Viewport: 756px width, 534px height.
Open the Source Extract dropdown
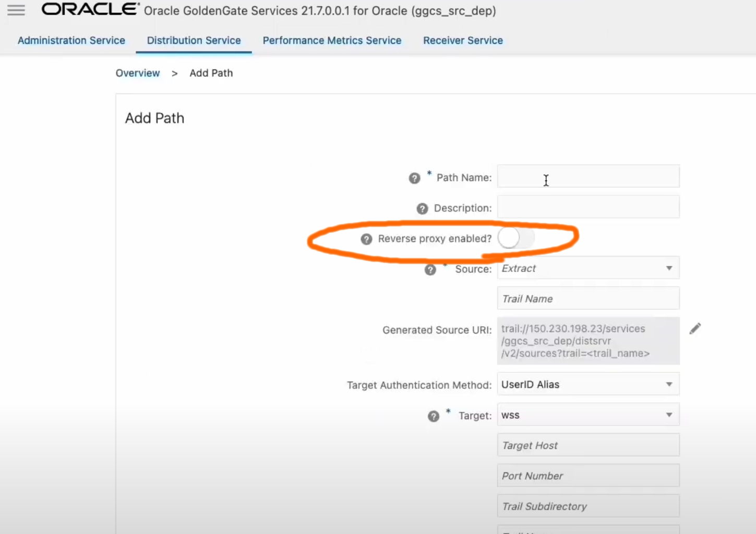pyautogui.click(x=588, y=268)
